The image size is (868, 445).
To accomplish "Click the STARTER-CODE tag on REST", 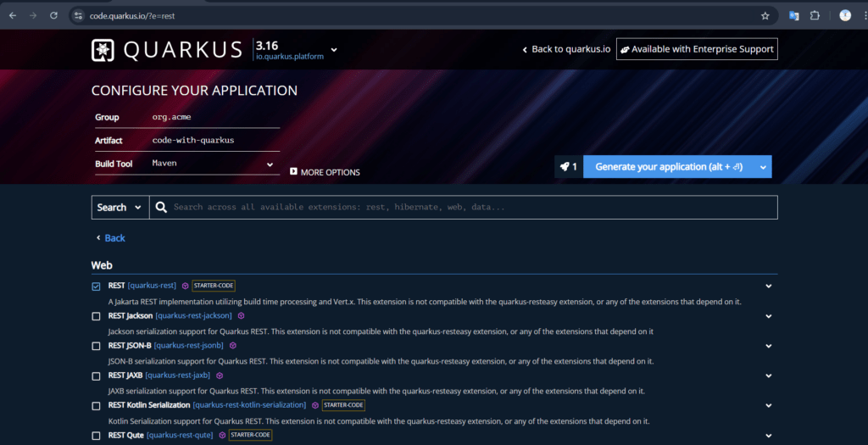I will tap(214, 286).
